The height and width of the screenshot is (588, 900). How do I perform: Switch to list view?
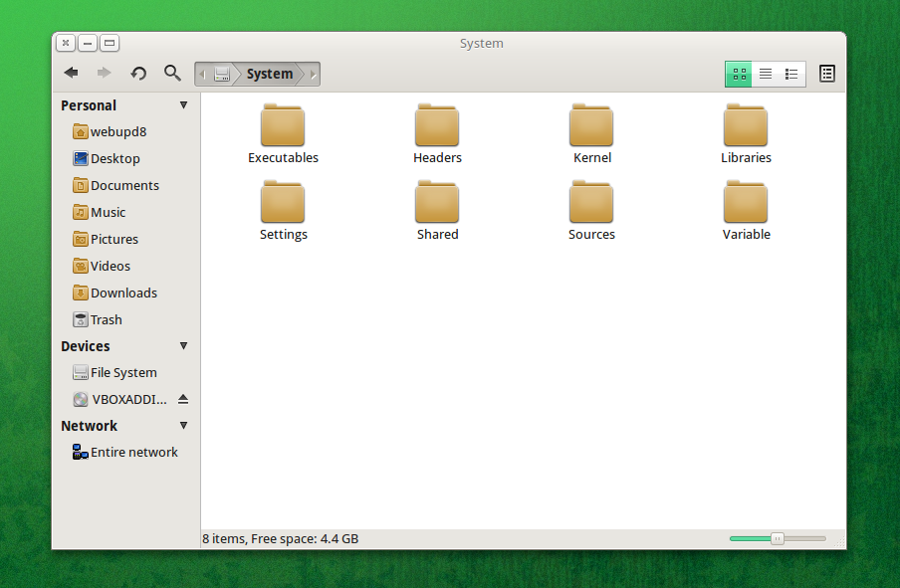[x=766, y=74]
